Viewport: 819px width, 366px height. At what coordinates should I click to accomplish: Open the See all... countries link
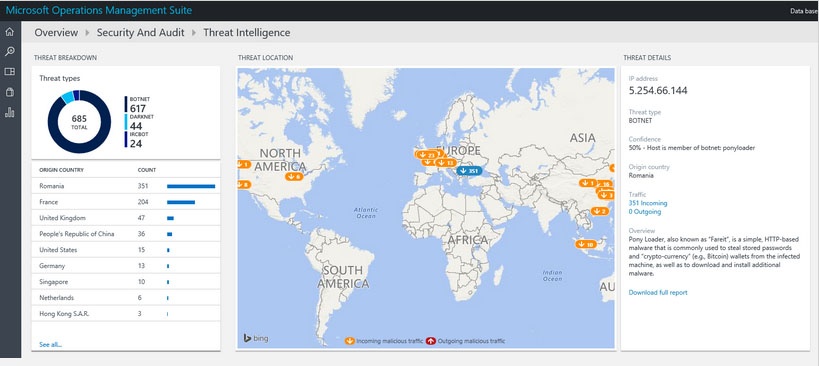[x=51, y=345]
